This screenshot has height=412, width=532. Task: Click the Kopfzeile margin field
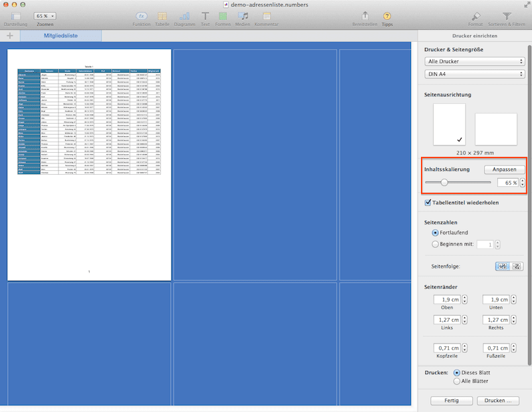pyautogui.click(x=447, y=348)
